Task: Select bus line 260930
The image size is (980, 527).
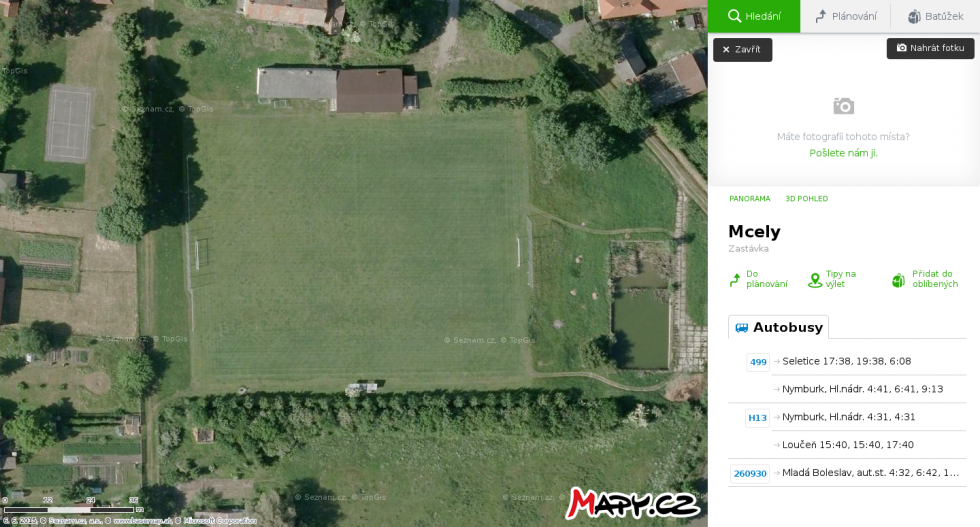Action: click(x=750, y=473)
